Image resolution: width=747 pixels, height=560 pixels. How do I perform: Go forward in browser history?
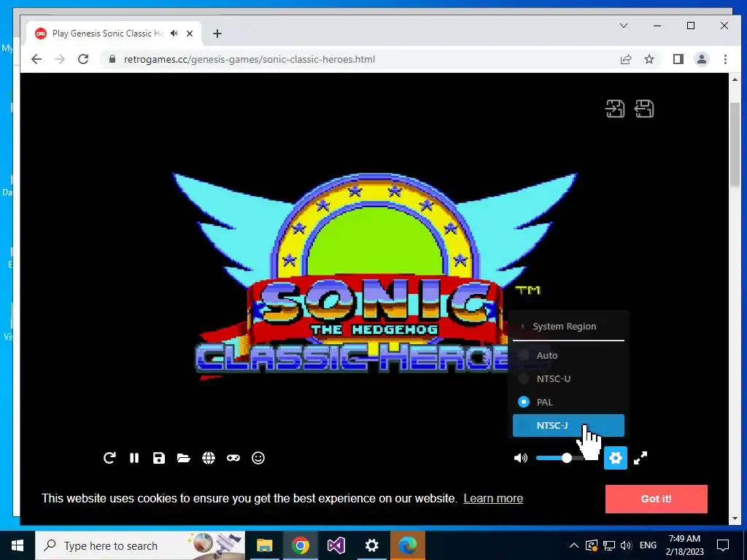(x=60, y=59)
